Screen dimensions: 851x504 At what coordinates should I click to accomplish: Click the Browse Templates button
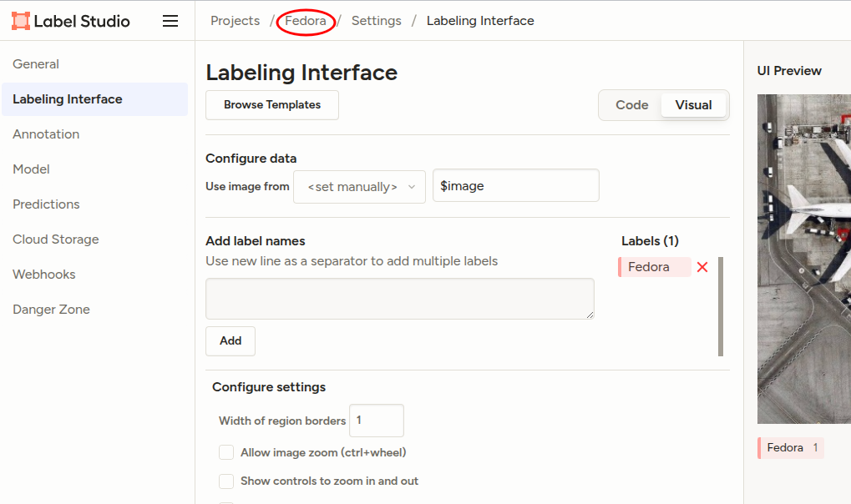[x=272, y=105]
